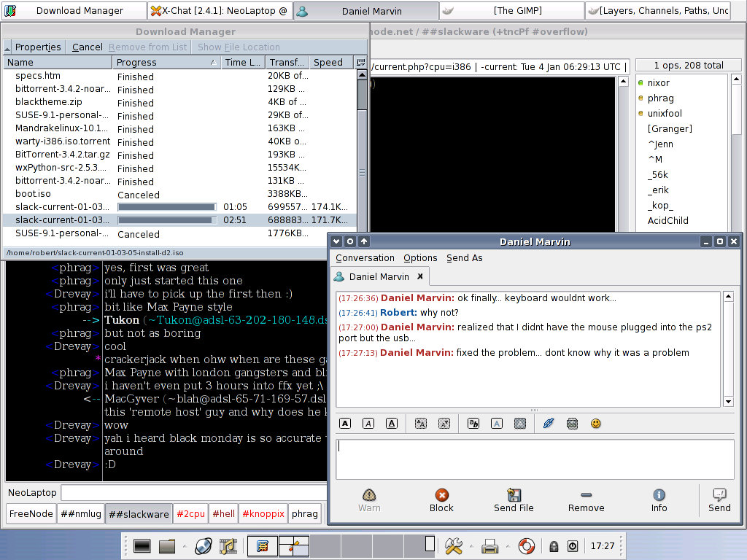Click Send File in conversation window

click(514, 500)
